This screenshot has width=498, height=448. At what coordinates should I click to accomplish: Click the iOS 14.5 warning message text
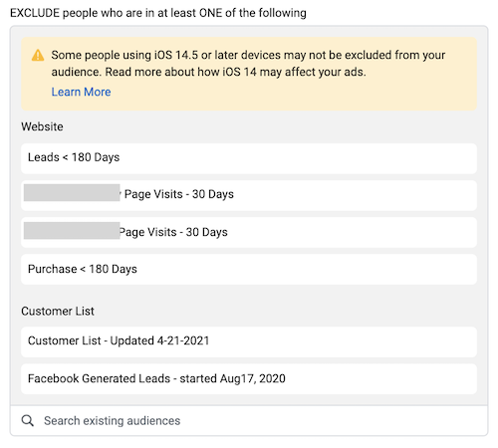(x=248, y=64)
